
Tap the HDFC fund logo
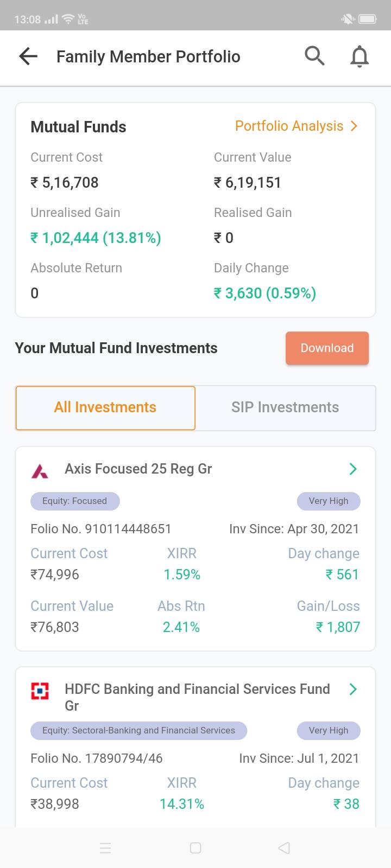[x=40, y=691]
